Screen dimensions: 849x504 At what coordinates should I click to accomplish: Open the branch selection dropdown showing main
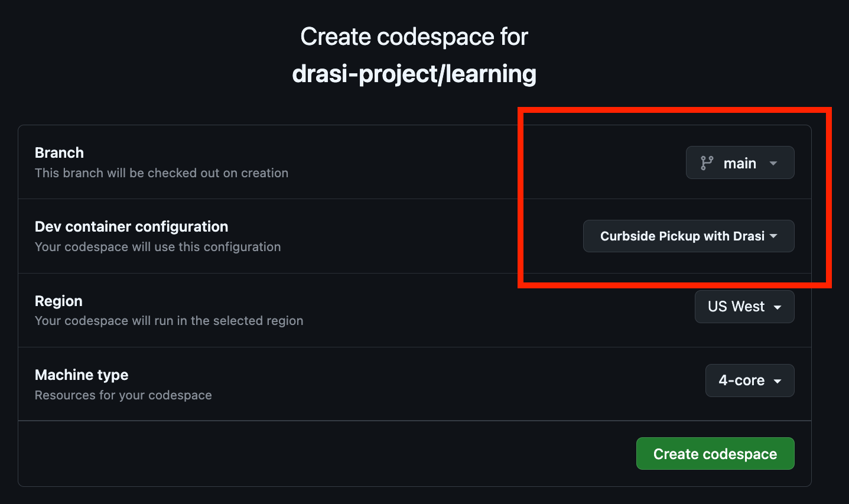tap(740, 162)
